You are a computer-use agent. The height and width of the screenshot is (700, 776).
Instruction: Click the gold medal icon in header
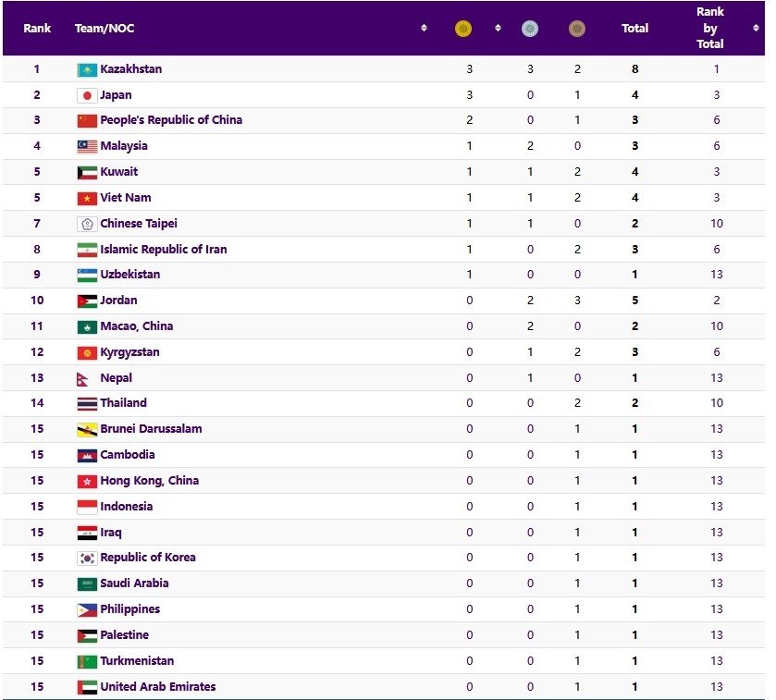[462, 29]
